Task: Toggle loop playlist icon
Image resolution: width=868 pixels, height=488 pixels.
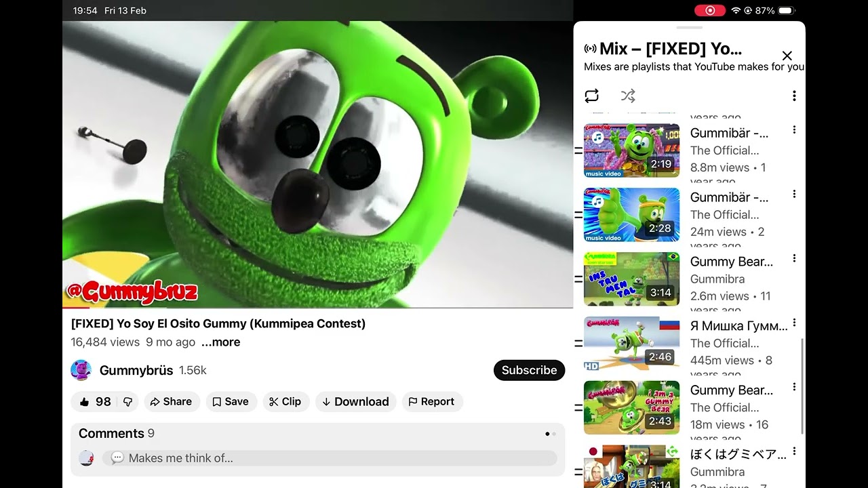Action: coord(592,96)
